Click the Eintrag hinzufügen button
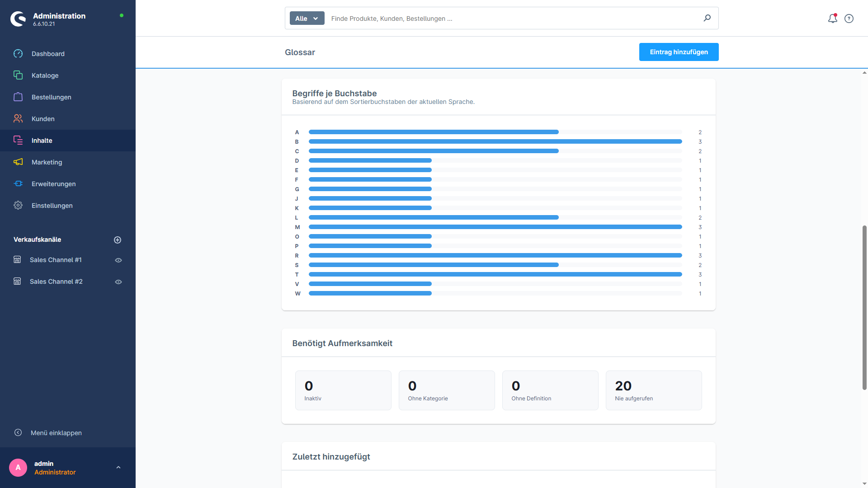868x488 pixels. (679, 52)
